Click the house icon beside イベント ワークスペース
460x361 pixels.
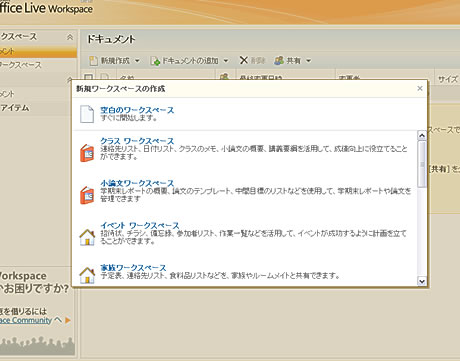tap(87, 237)
